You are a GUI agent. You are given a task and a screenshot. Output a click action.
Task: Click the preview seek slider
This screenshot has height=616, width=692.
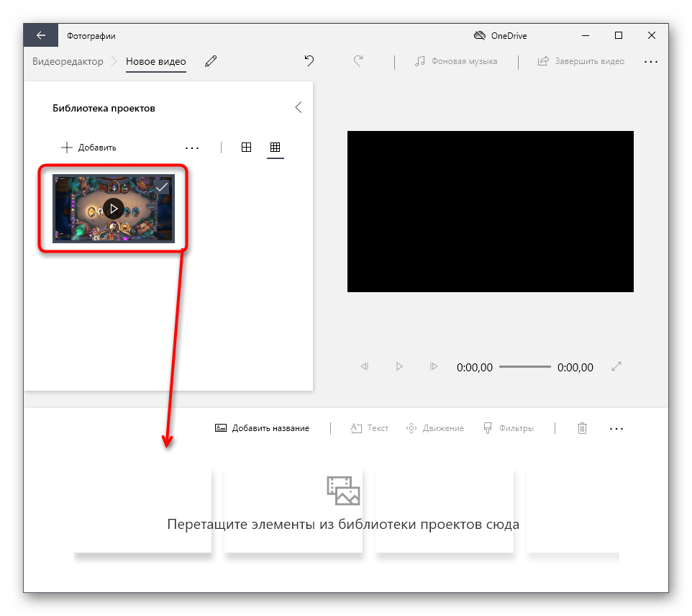coord(524,367)
